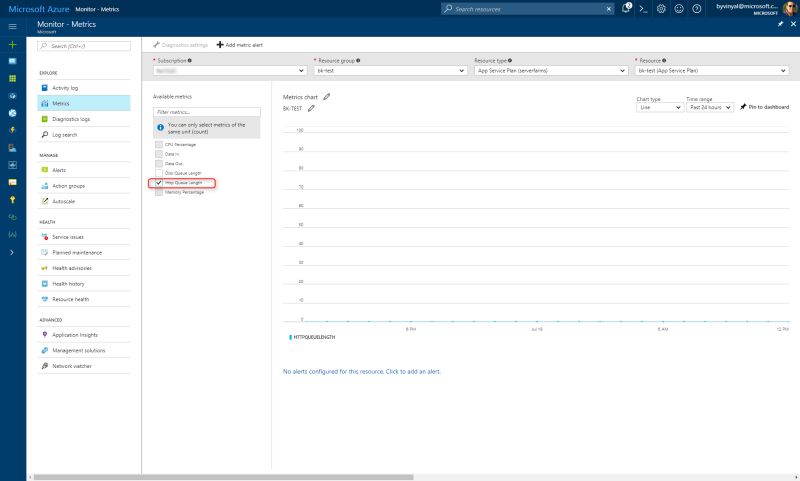Toggle the CPU Percentage checkbox

point(159,144)
